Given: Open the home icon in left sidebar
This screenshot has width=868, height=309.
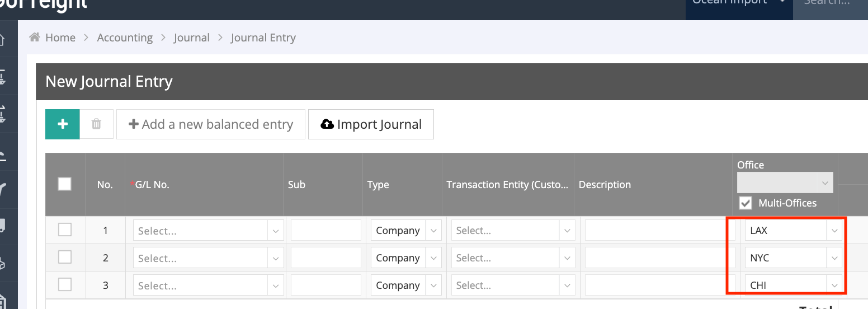Looking at the screenshot, I should (x=2, y=40).
